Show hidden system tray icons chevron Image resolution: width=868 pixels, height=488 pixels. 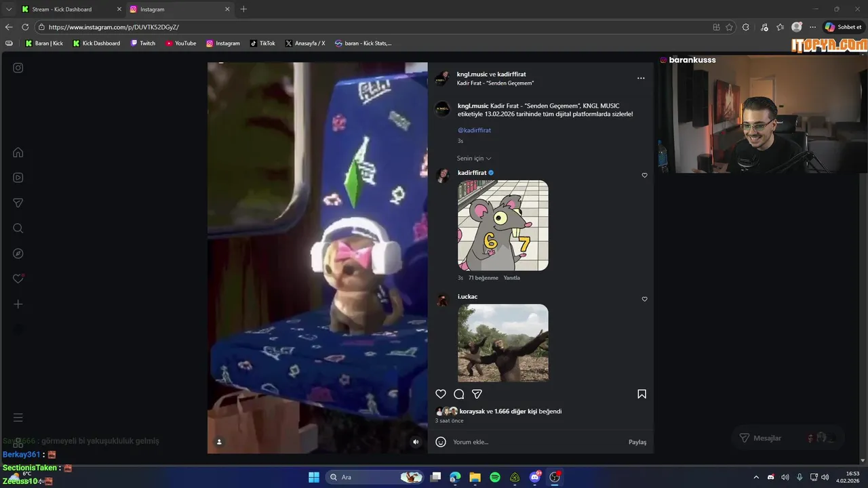756,477
